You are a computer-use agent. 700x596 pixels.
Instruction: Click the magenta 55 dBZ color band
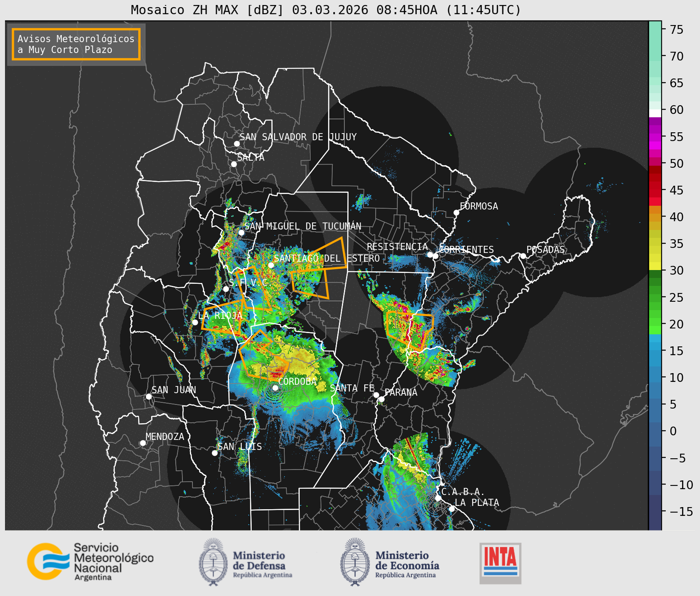coord(655,137)
